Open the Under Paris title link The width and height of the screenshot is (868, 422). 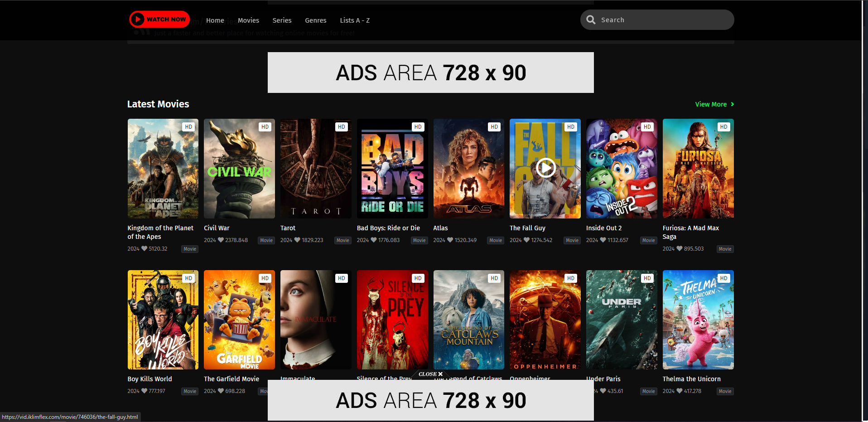[x=604, y=379]
